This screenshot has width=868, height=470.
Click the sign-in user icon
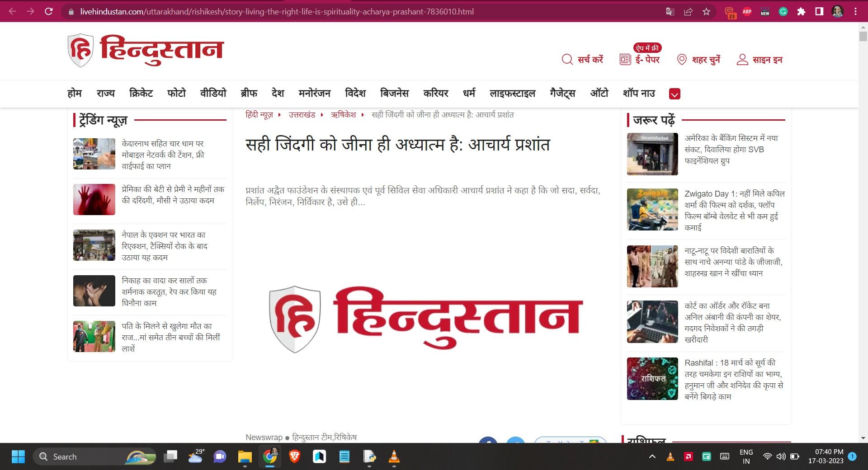[742, 60]
